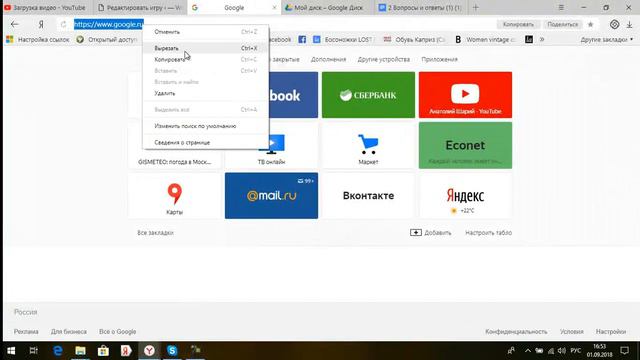640x360 pixels.
Task: Switch to the Мой диск Google Диск tab
Action: point(327,7)
